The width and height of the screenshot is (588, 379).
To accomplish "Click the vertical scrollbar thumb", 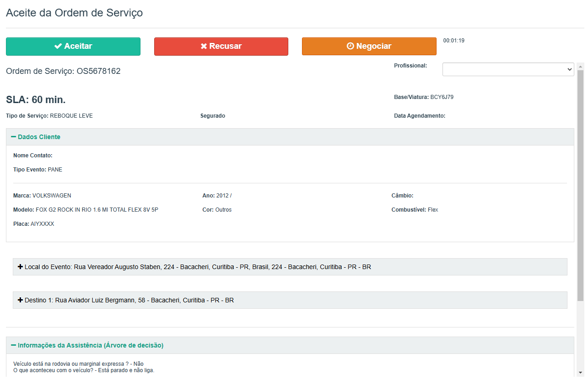I will [x=580, y=182].
